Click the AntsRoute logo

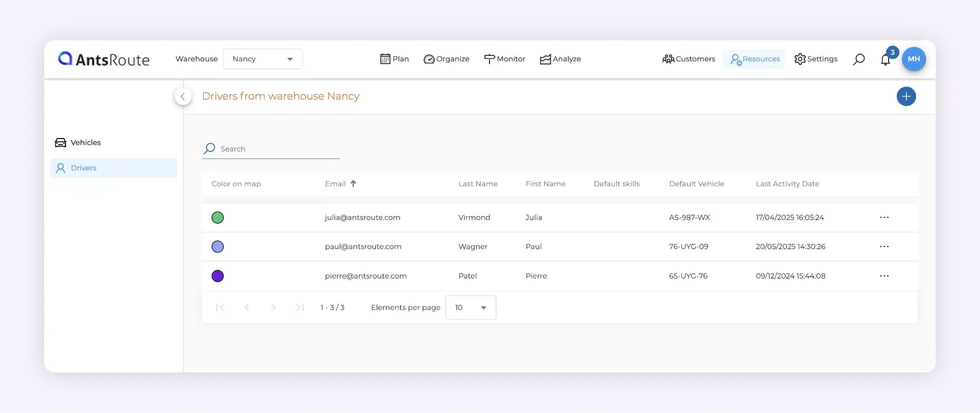[x=104, y=59]
